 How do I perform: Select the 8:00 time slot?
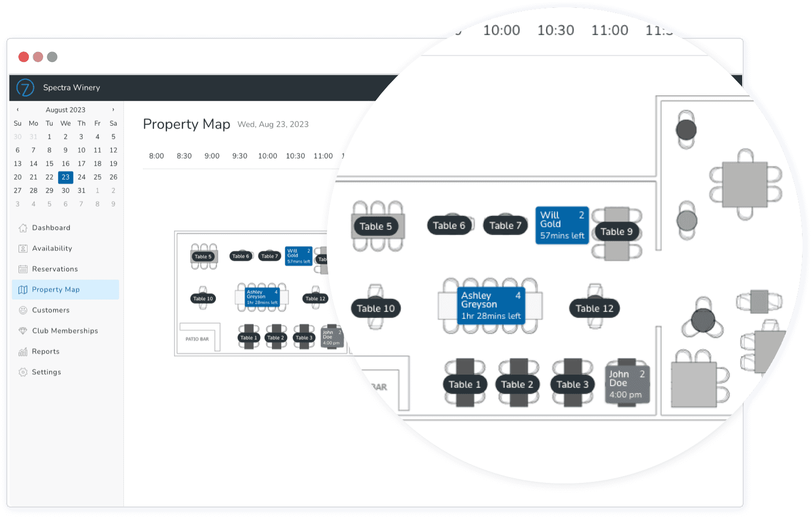click(x=157, y=156)
